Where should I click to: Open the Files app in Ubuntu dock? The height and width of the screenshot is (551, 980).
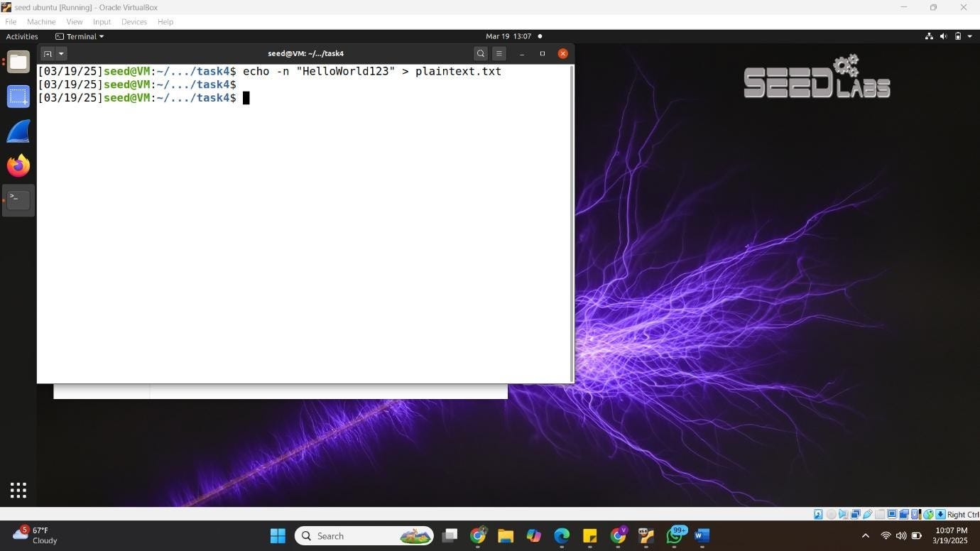click(x=18, y=62)
